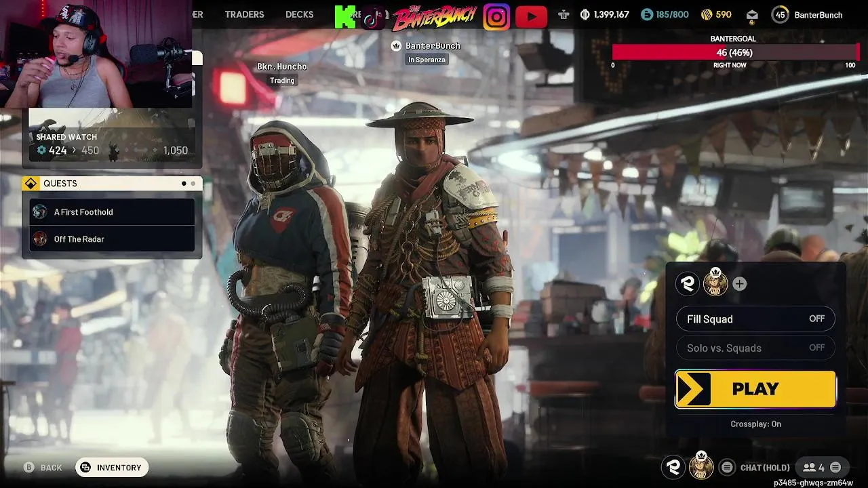Click the BanterBunch nameplate above character
The height and width of the screenshot is (488, 868).
point(433,45)
